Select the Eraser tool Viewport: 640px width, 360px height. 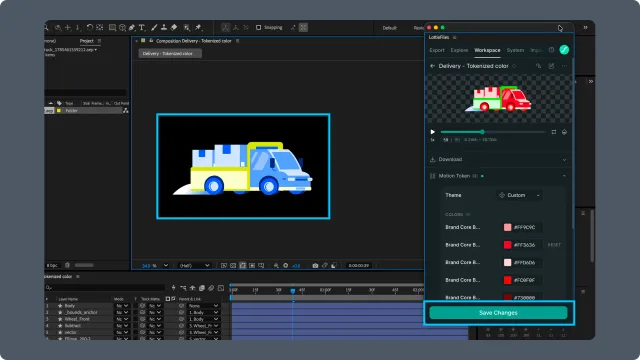coord(174,27)
